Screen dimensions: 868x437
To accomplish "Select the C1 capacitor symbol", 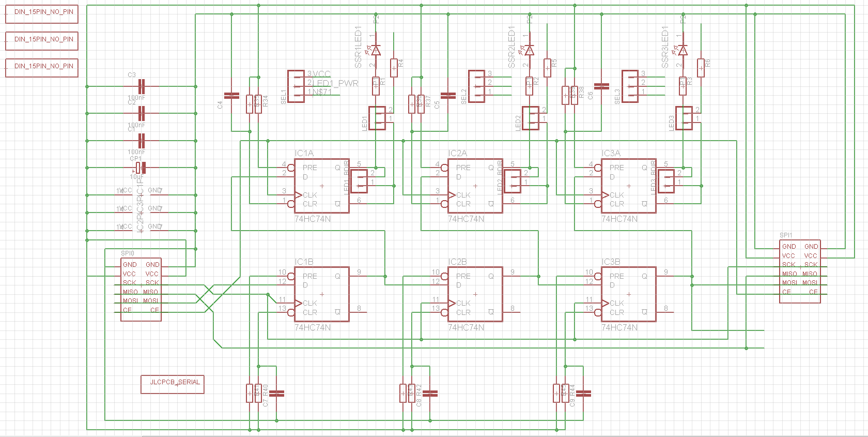I will (142, 141).
